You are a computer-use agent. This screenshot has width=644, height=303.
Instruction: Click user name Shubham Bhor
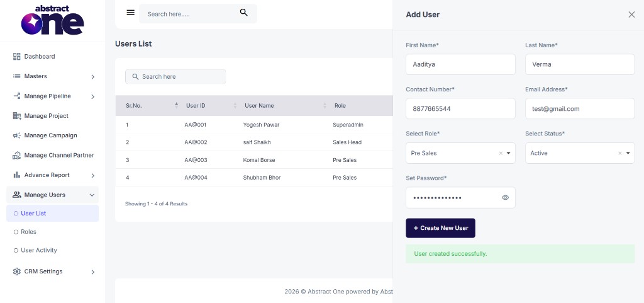(262, 178)
